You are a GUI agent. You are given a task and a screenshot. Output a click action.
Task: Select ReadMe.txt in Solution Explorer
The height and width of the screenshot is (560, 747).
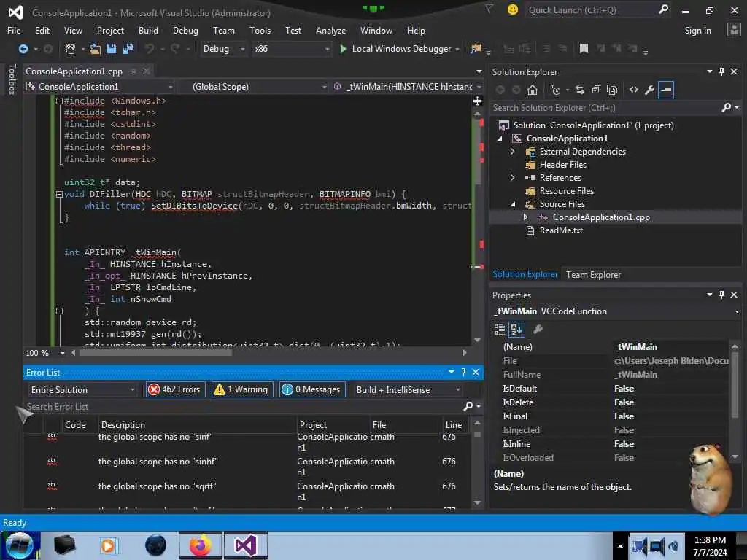(561, 230)
